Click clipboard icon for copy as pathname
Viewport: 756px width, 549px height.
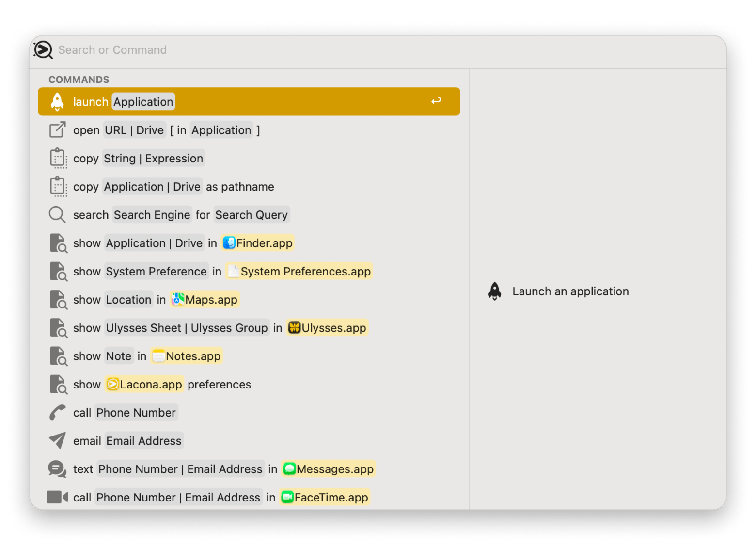[58, 187]
